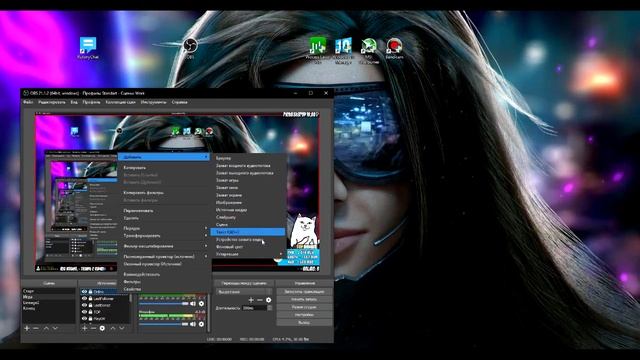Screen dimensions: 640x360
Task: Expand the Добавить submenu entry
Action: 164,157
